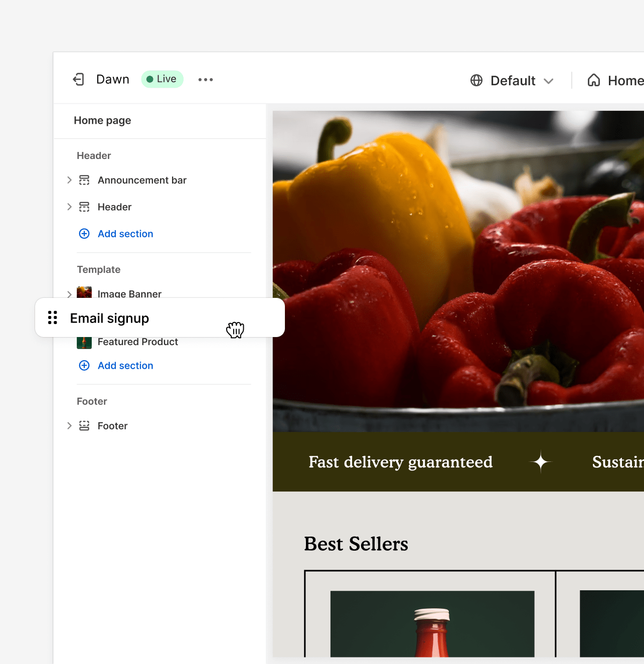Click the Image Banner thumbnail icon
Screen dimensions: 644x664
tap(84, 292)
